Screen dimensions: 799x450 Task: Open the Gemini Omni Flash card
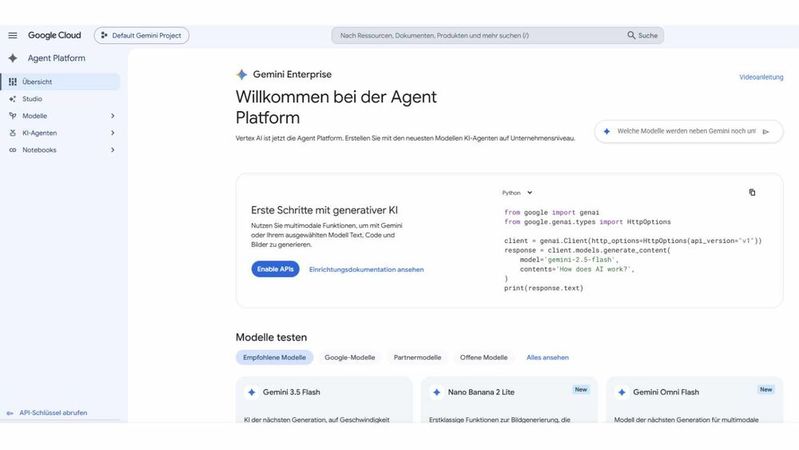click(x=694, y=400)
